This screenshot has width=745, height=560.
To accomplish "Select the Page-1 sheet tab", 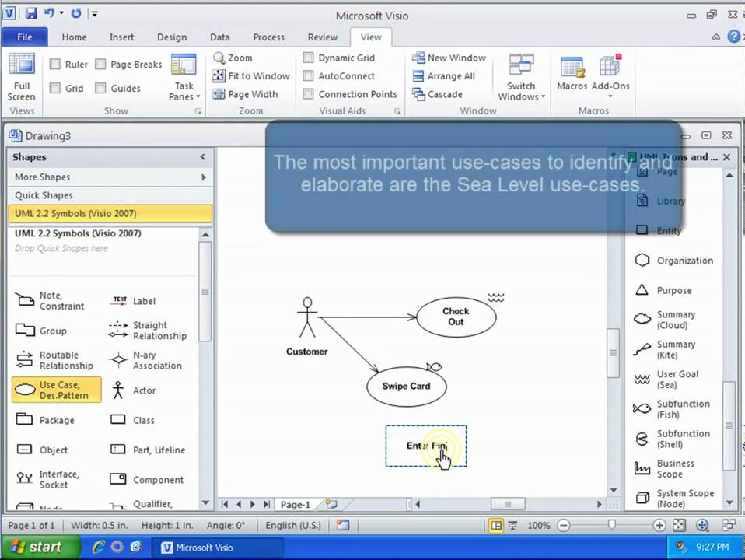I will point(295,504).
